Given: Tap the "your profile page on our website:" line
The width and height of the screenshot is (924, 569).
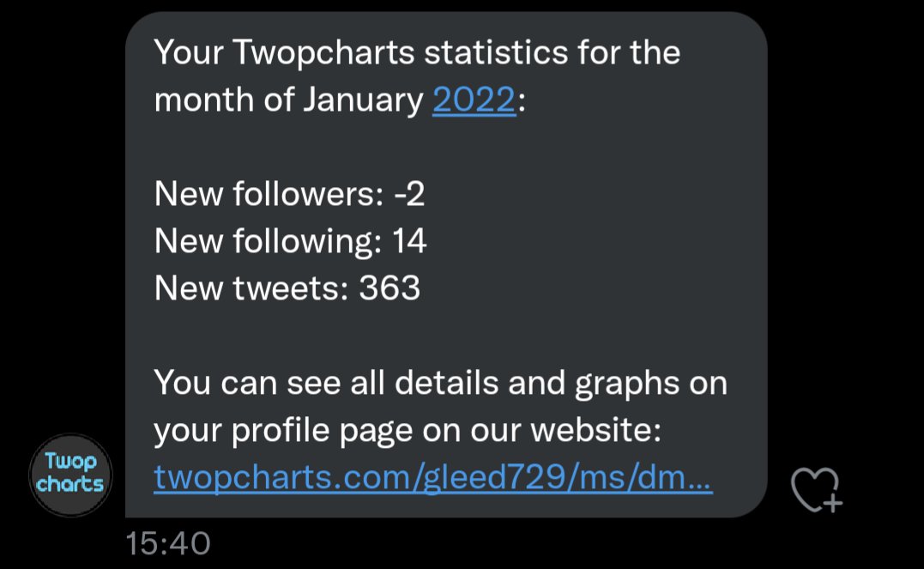Looking at the screenshot, I should [x=408, y=431].
